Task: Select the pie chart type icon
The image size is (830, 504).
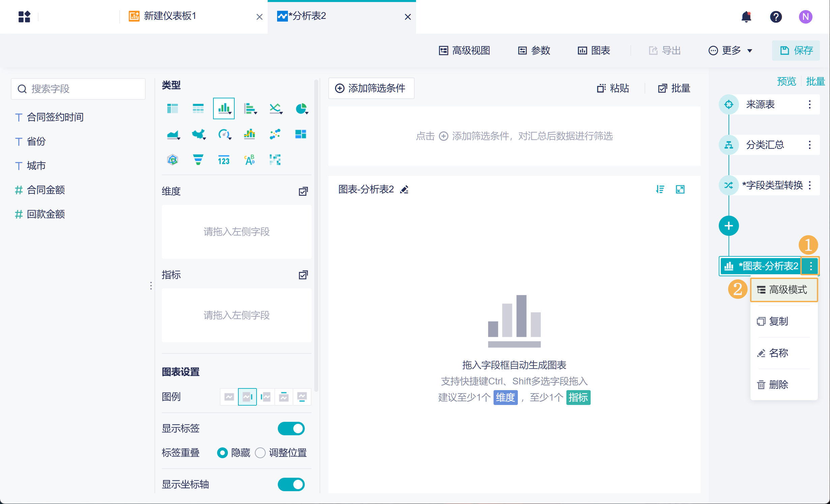Action: click(x=301, y=109)
